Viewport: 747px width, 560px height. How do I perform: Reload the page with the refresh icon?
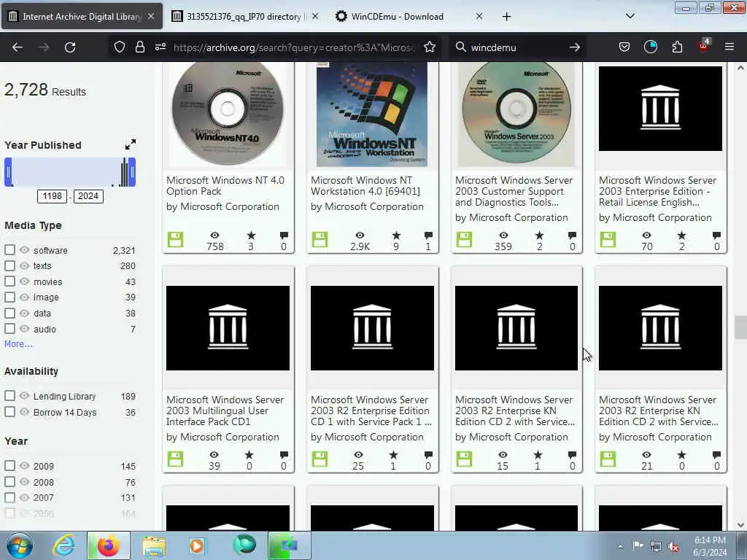tap(70, 47)
